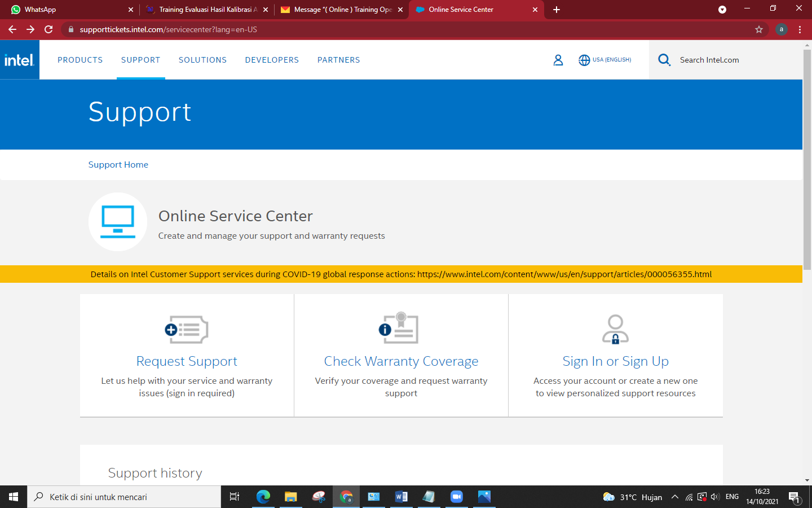812x508 pixels.
Task: Open the Support Home breadcrumb link
Action: pyautogui.click(x=118, y=165)
